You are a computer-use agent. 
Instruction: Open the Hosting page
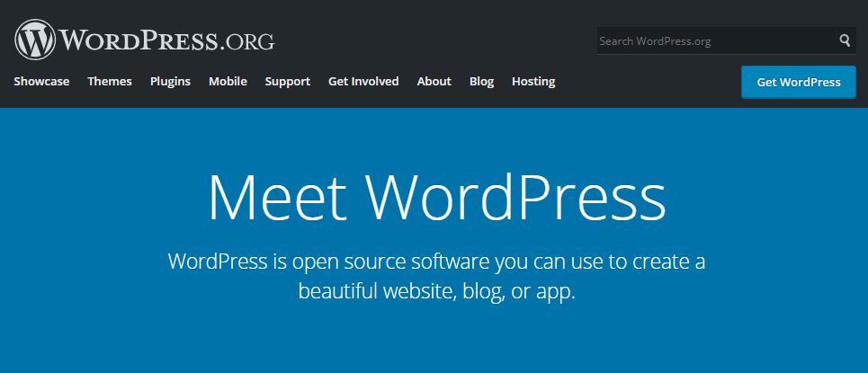click(533, 82)
